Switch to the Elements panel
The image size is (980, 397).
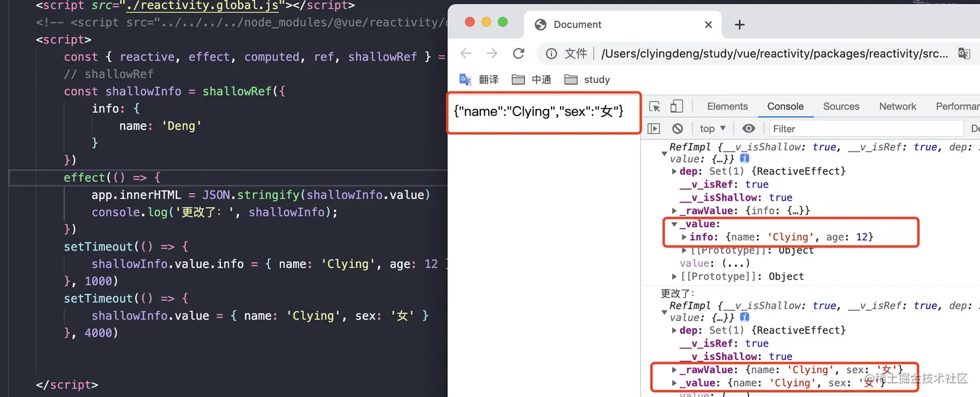[727, 107]
